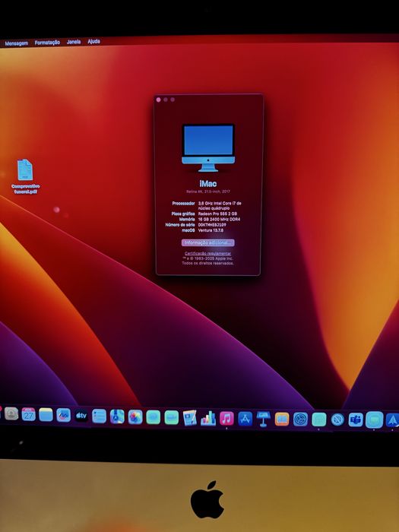Click the 3,6 GHz Intel Core i7 value

(220, 206)
